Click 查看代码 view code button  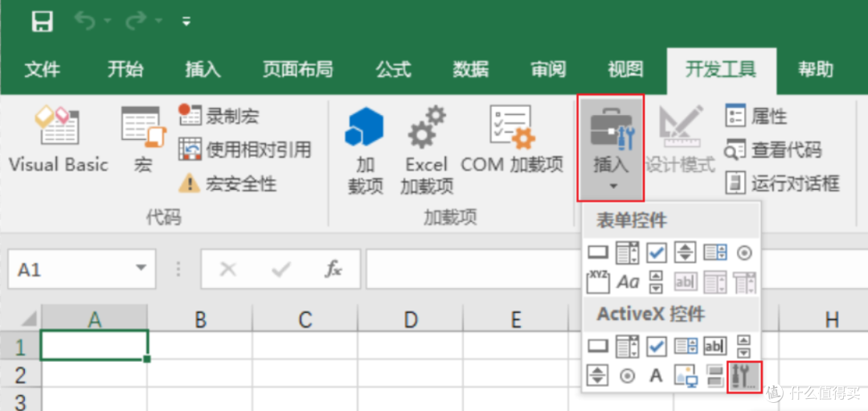tap(773, 150)
